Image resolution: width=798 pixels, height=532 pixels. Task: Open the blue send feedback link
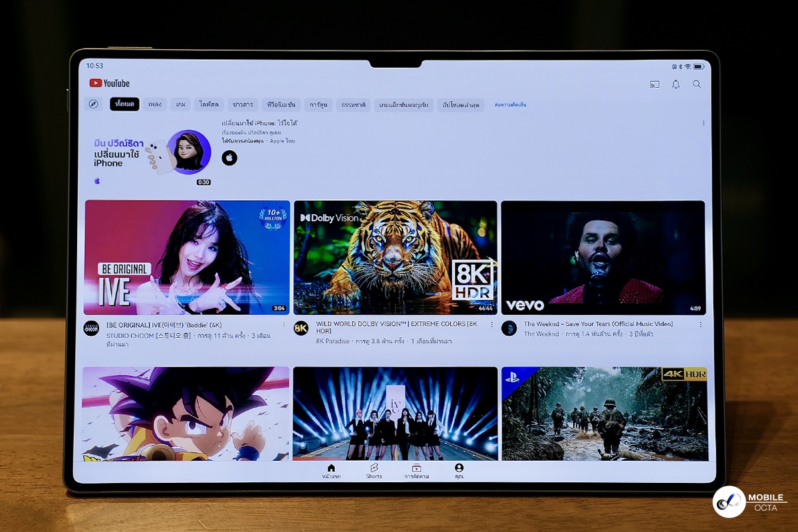(x=511, y=105)
